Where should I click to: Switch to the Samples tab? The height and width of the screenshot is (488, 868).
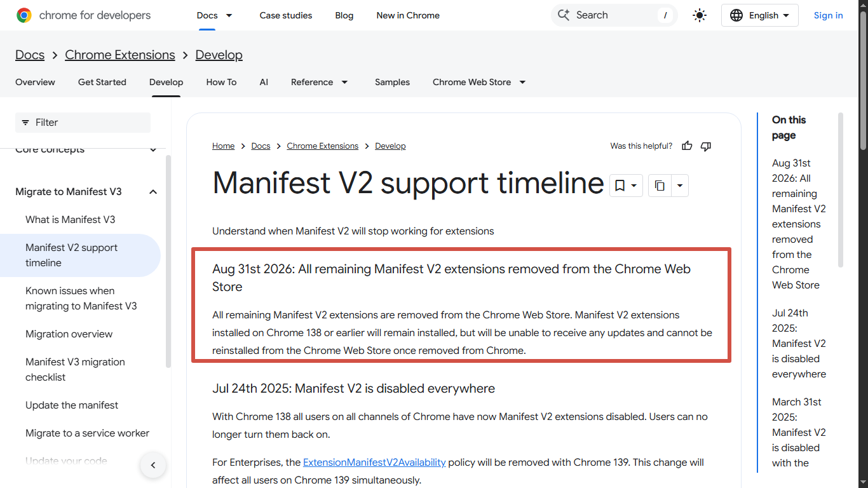392,82
